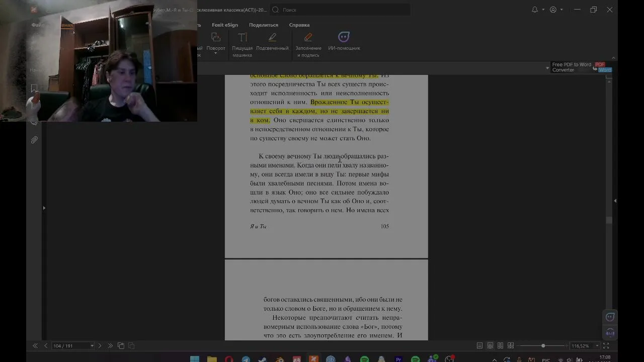Open Telegram from the taskbar
Image resolution: width=644 pixels, height=362 pixels.
(x=246, y=359)
